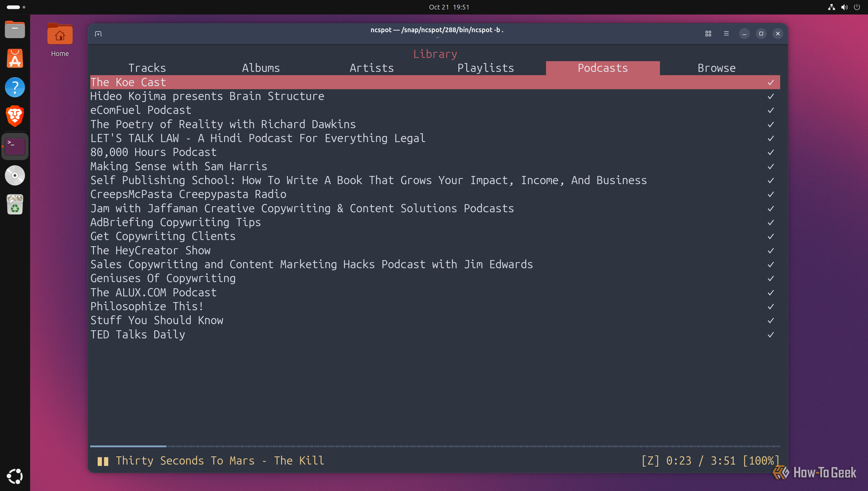
Task: Launch Brave browser from the dock
Action: point(15,116)
